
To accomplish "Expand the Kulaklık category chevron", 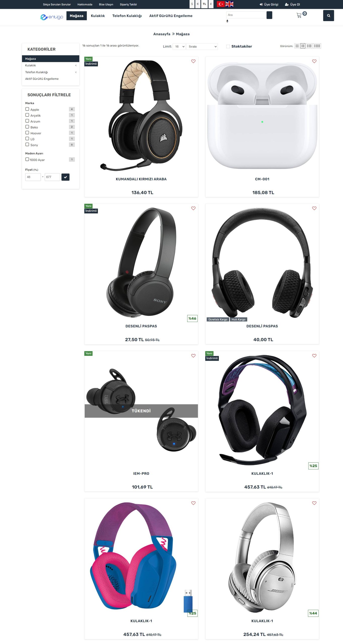I will coord(76,65).
